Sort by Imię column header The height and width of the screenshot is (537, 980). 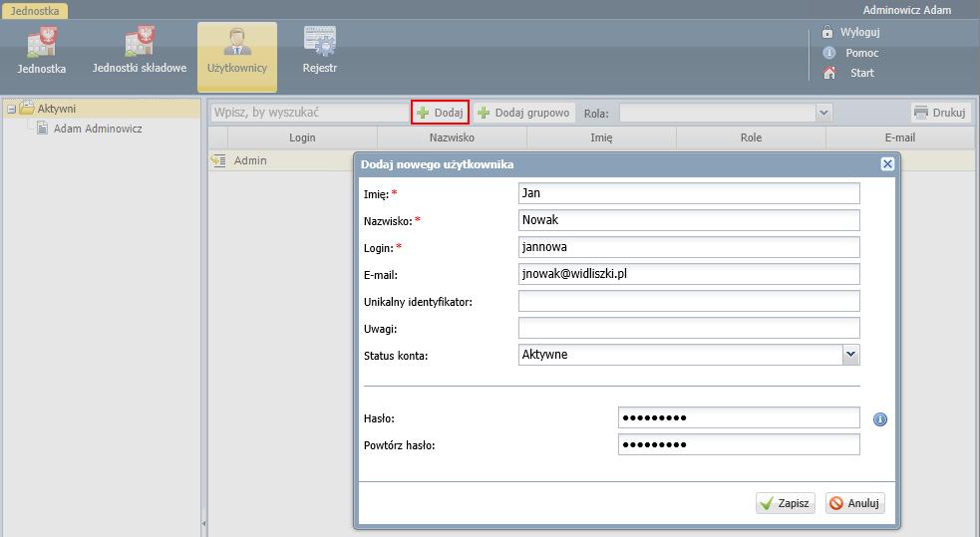tap(601, 137)
